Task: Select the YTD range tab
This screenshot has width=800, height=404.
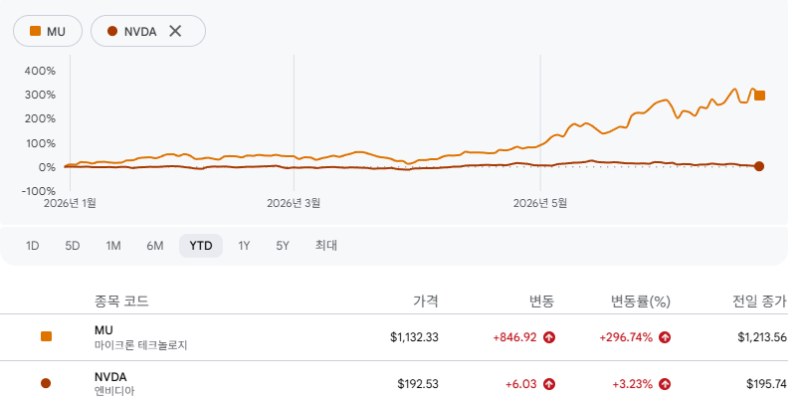Action: 201,246
